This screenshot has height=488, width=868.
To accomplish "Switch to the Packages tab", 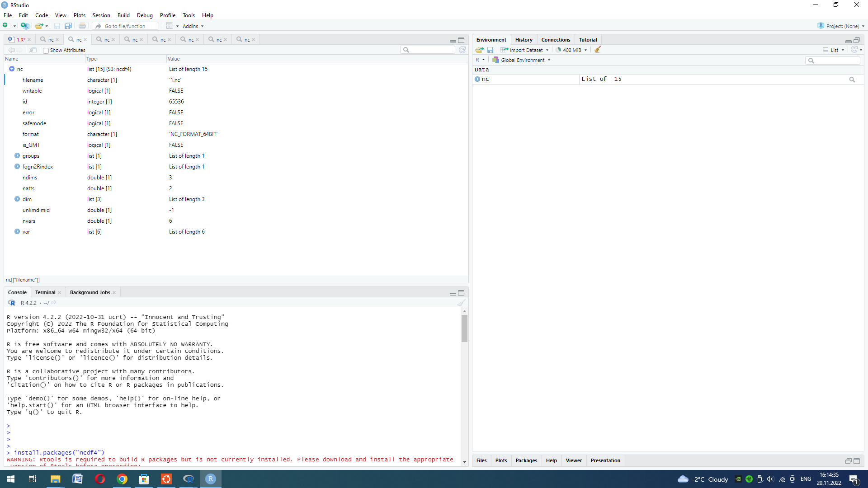I will pos(526,460).
